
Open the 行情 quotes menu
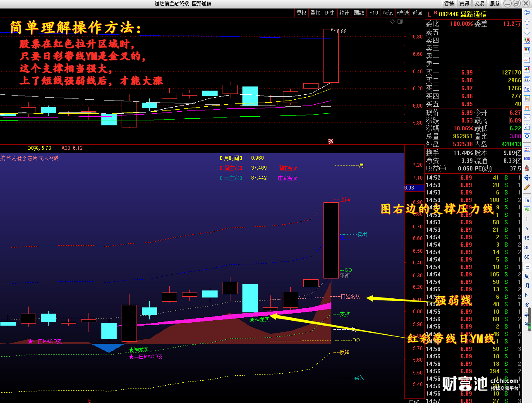pos(449,3)
